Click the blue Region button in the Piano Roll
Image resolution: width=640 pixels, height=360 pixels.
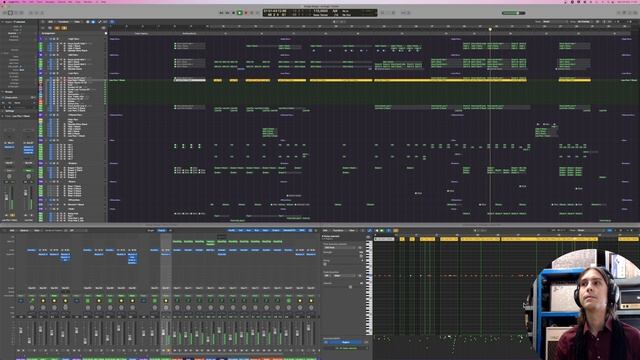346,342
